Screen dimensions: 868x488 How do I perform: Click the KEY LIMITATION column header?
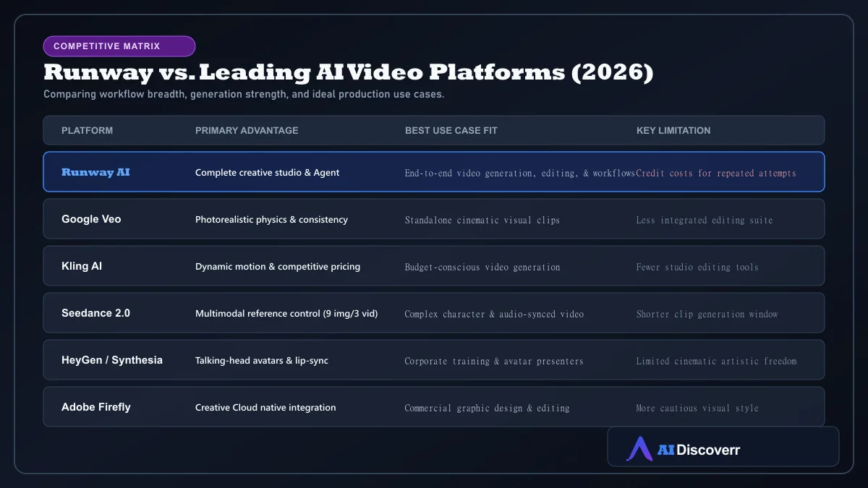[x=673, y=131]
